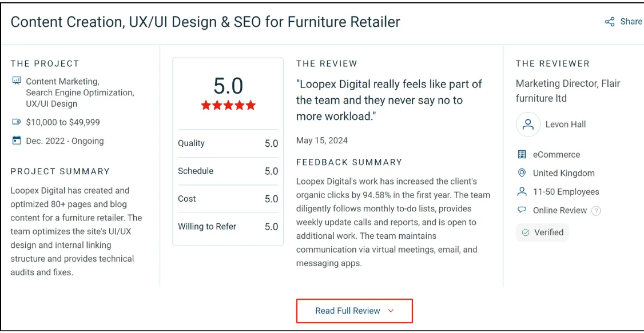The height and width of the screenshot is (333, 644).
Task: Click the review title heading
Action: click(x=205, y=22)
